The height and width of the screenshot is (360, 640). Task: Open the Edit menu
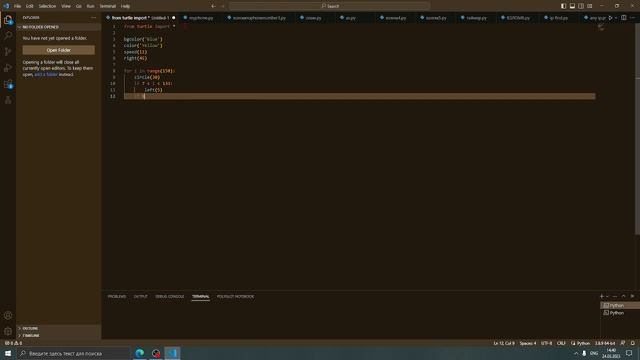tap(30, 6)
